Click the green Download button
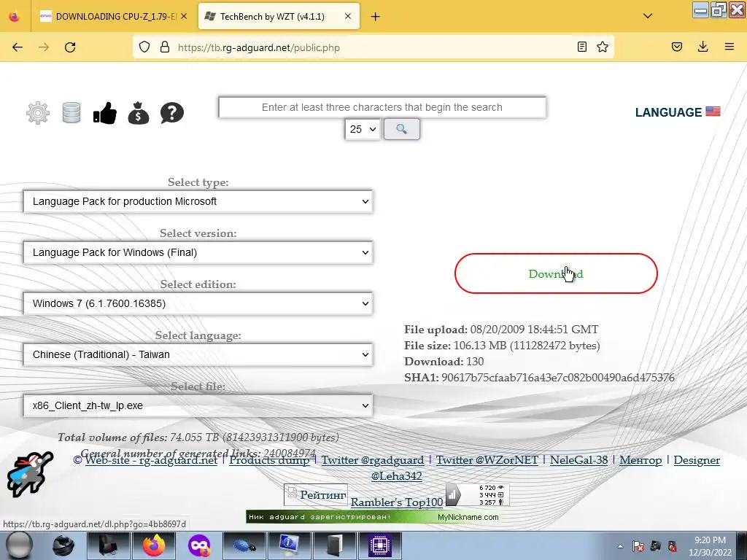The height and width of the screenshot is (560, 747). point(556,273)
